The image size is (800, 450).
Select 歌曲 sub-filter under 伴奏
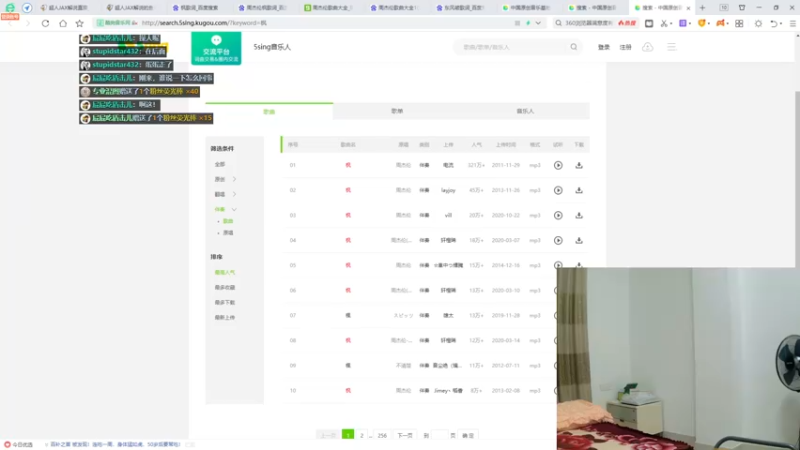point(228,221)
